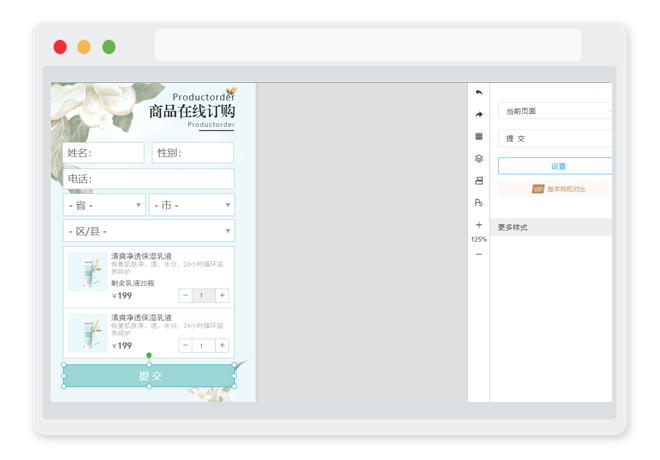This screenshot has height=460, width=660.
Task: Open the grid view icon
Action: pos(479,136)
